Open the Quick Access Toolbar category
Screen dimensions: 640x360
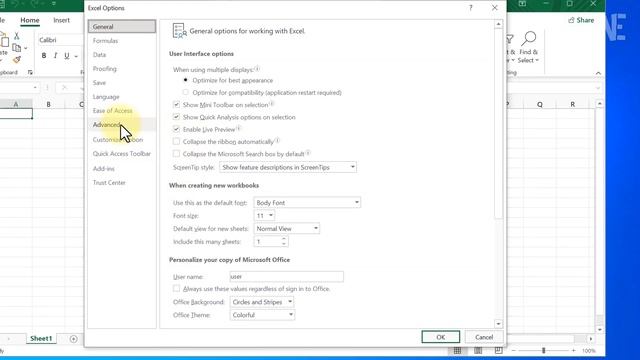point(122,153)
